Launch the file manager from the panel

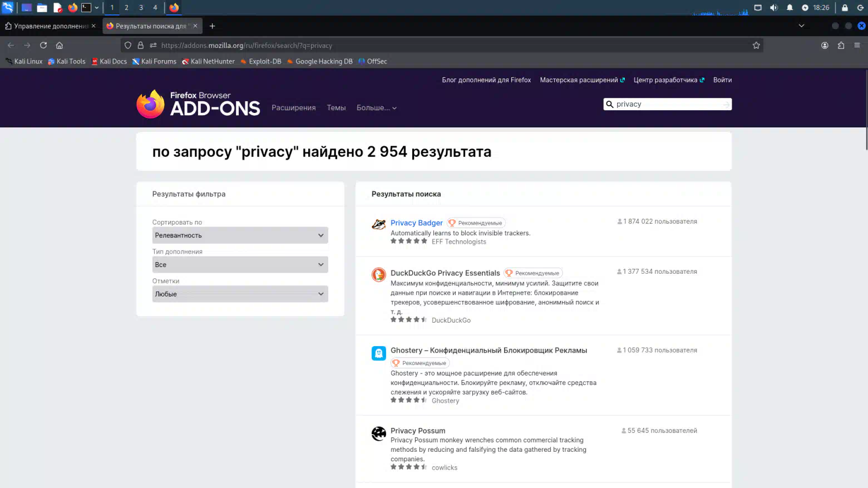[x=42, y=8]
